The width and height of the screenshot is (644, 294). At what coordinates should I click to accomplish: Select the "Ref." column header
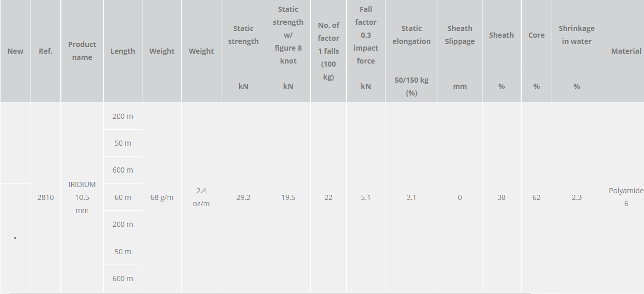pos(45,51)
